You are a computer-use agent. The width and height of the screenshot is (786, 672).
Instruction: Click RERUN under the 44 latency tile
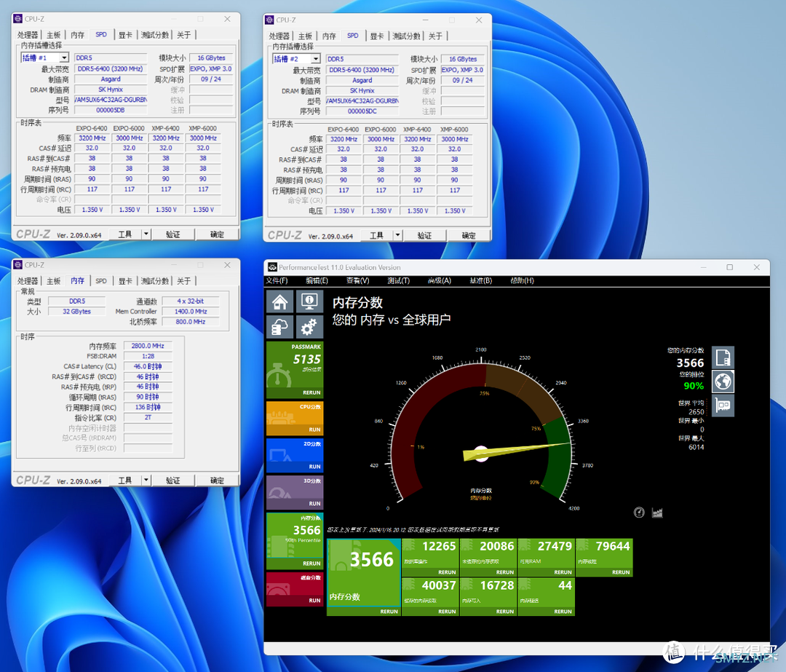(x=563, y=612)
